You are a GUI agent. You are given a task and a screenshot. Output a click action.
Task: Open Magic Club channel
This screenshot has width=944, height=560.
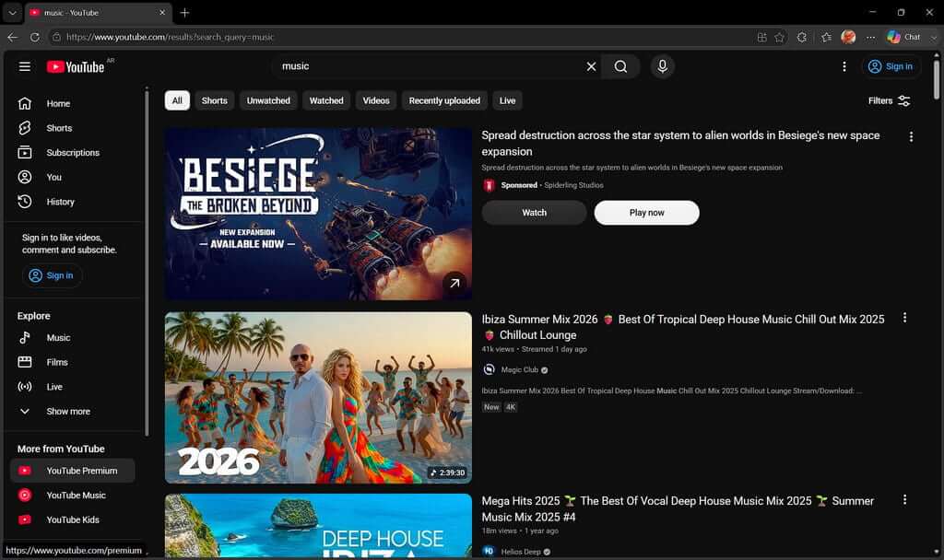pos(520,370)
